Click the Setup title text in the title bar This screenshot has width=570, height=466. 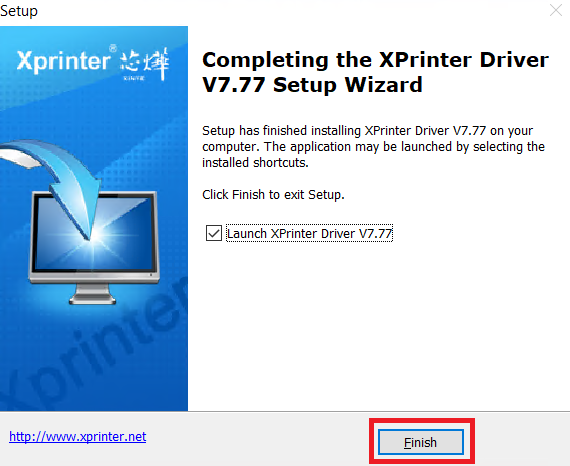pyautogui.click(x=19, y=11)
